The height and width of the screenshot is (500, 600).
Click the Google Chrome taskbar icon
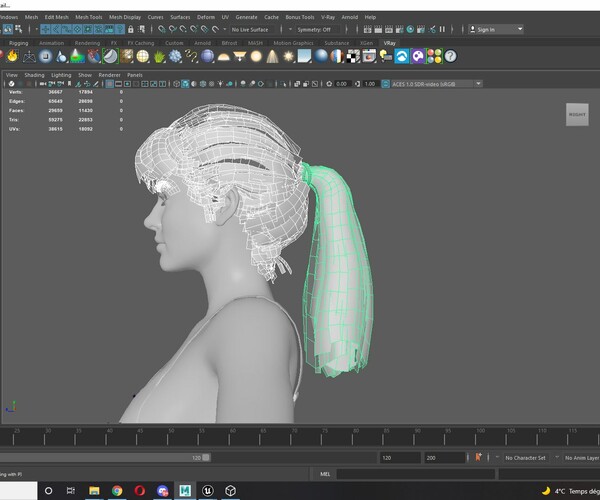pos(117,490)
